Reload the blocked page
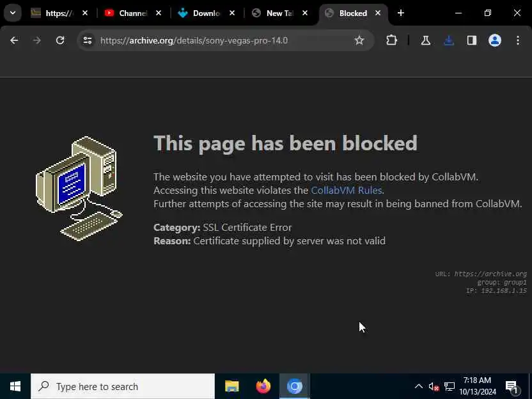Screen dimensions: 532x399 click(60, 40)
